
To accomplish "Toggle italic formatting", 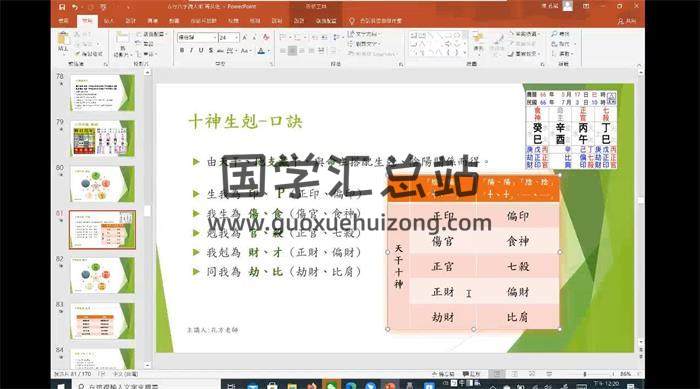I will pos(192,51).
